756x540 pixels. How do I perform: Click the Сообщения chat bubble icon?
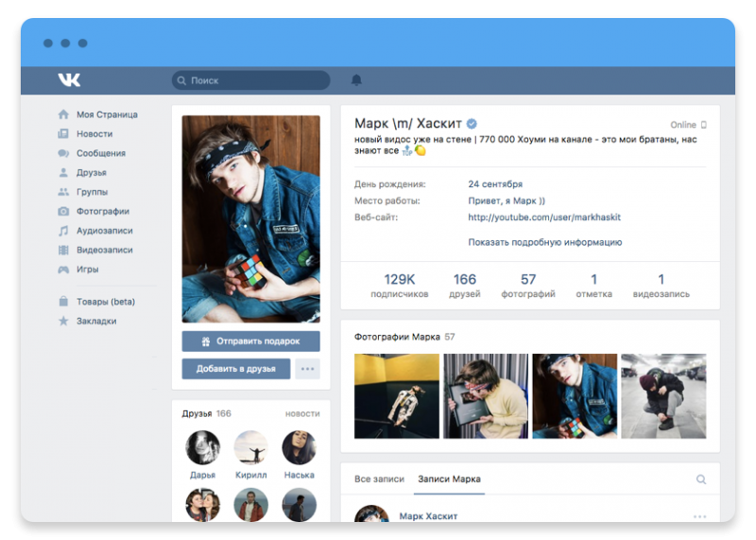point(63,153)
